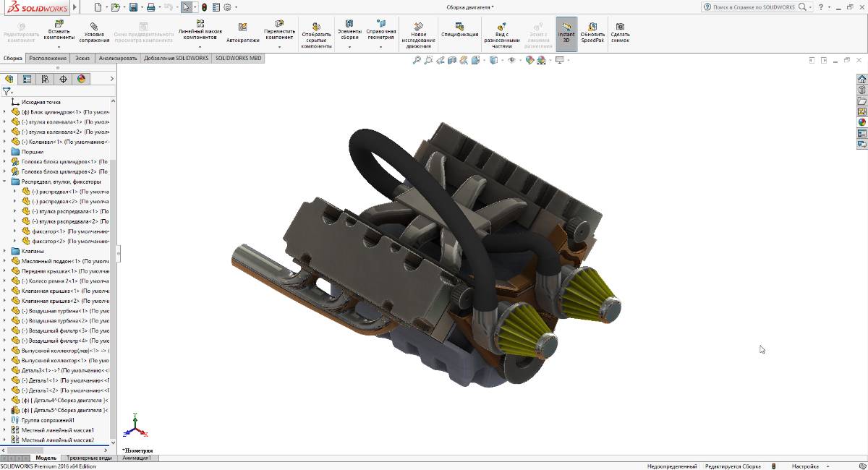Toggle Show Hidden Components (Отобразить скрытые компоненты)

pos(316,26)
